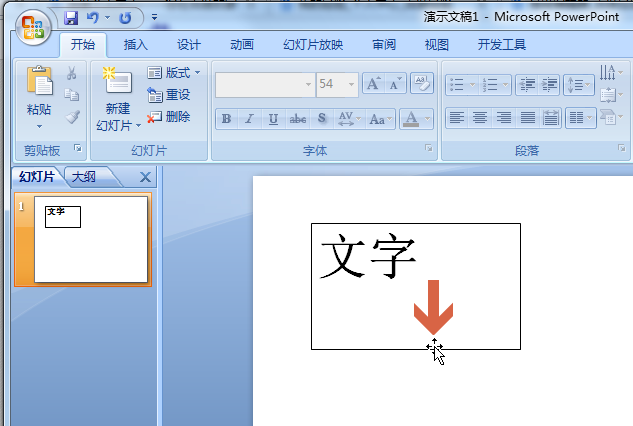This screenshot has width=633, height=426.
Task: Delete the slide with 删除
Action: pyautogui.click(x=169, y=117)
